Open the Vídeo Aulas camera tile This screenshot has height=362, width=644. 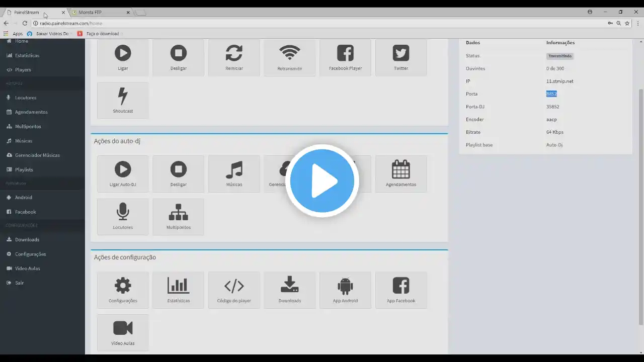pyautogui.click(x=123, y=333)
